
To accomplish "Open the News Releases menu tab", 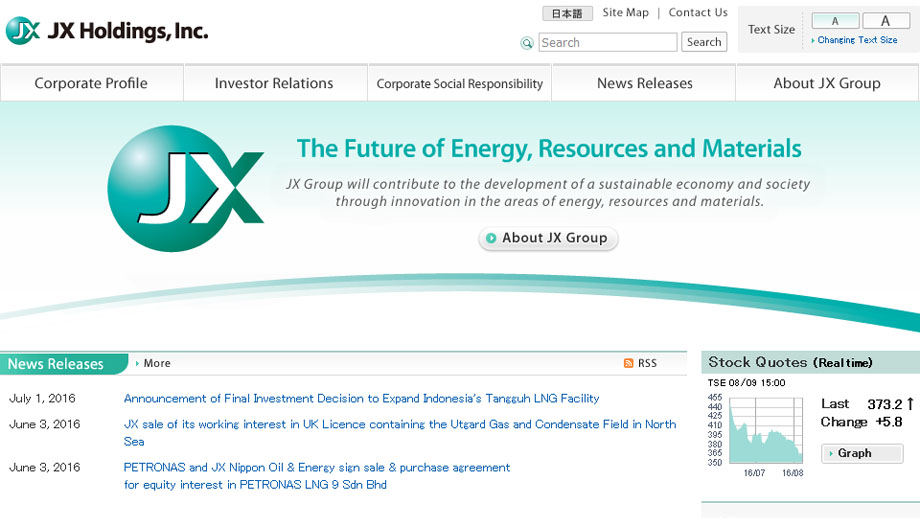I will click(x=644, y=83).
